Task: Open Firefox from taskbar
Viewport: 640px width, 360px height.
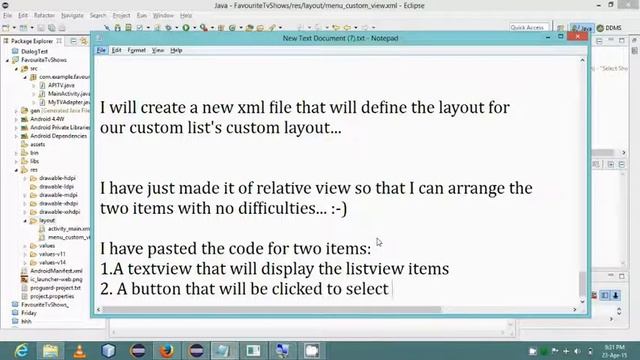Action: coord(167,351)
